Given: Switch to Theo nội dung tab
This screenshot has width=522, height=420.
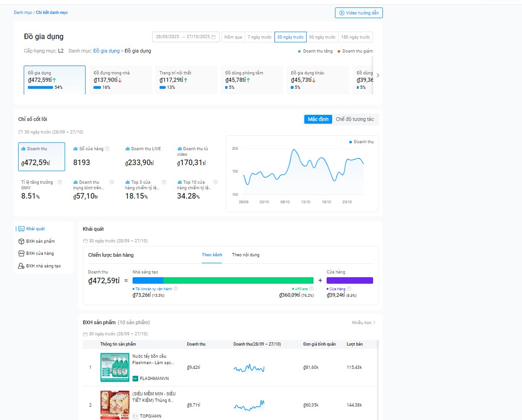Looking at the screenshot, I should coord(246,255).
